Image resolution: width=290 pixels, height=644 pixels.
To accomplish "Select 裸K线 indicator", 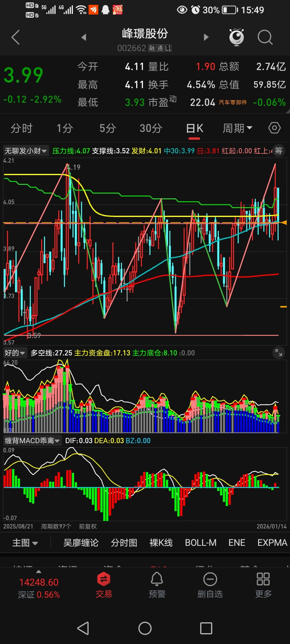I will tap(161, 543).
